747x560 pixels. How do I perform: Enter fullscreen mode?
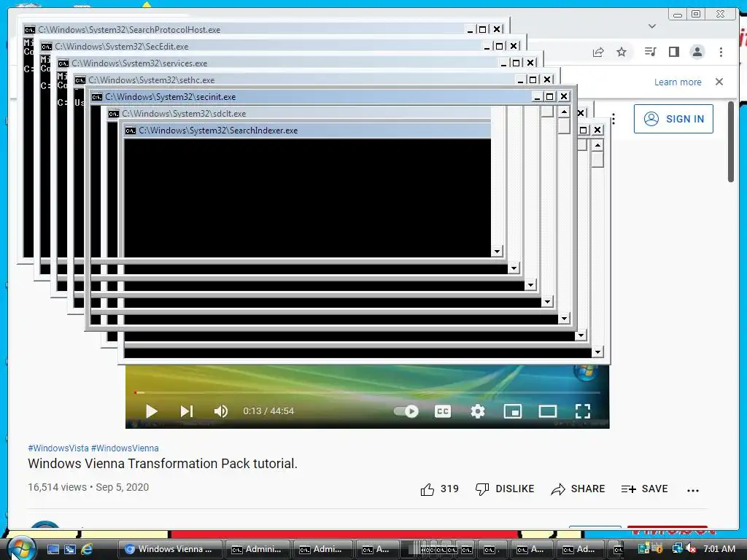583,411
